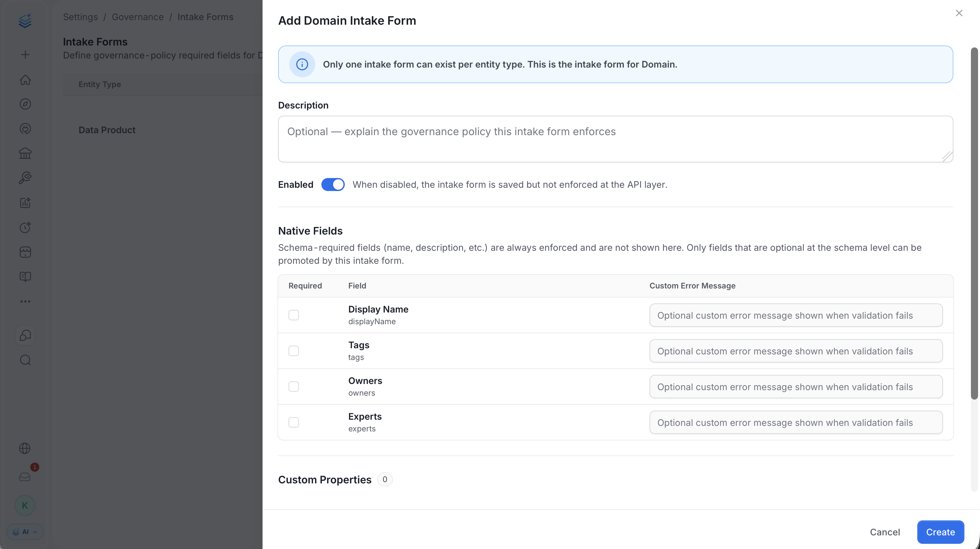Click the Cancel button
Viewport: 980px width, 549px height.
[x=885, y=532]
